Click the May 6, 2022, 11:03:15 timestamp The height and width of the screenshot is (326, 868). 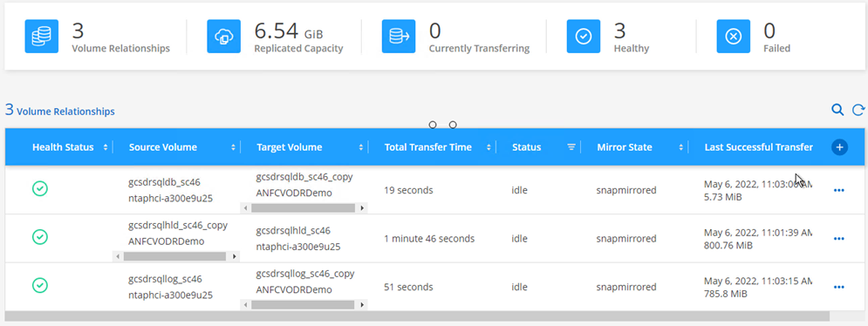tap(758, 281)
